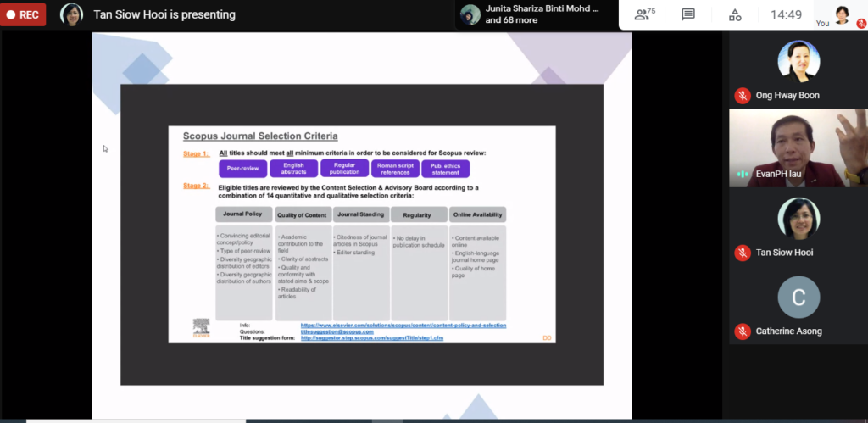Open participants list showing 75 people
This screenshot has width=868, height=423.
click(x=644, y=14)
